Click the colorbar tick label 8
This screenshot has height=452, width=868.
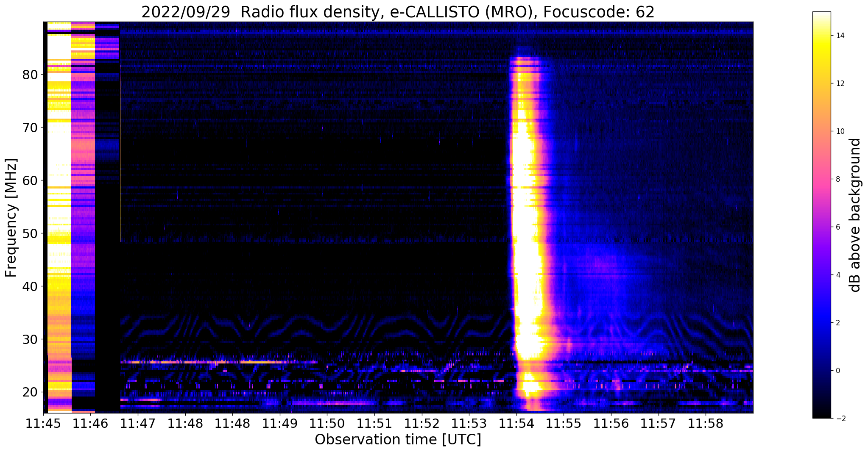837,179
